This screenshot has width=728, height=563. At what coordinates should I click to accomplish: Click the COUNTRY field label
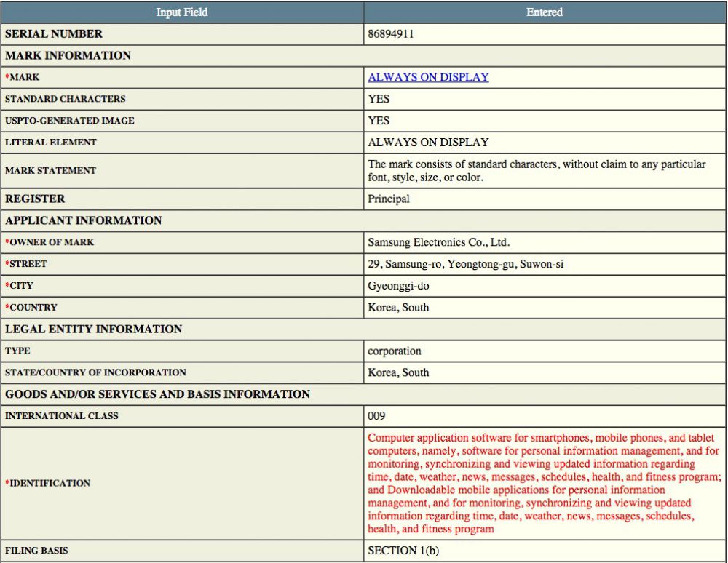(x=31, y=308)
